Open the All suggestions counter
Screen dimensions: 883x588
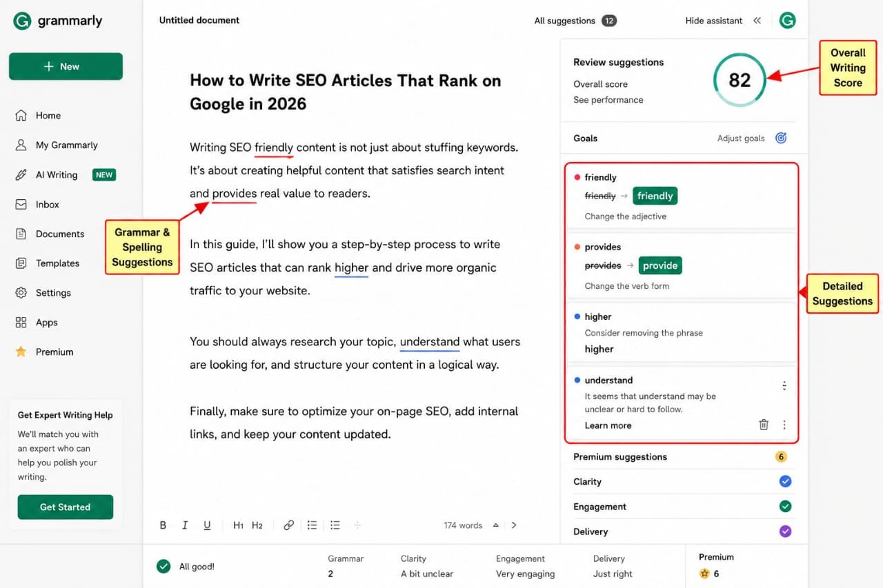click(609, 21)
